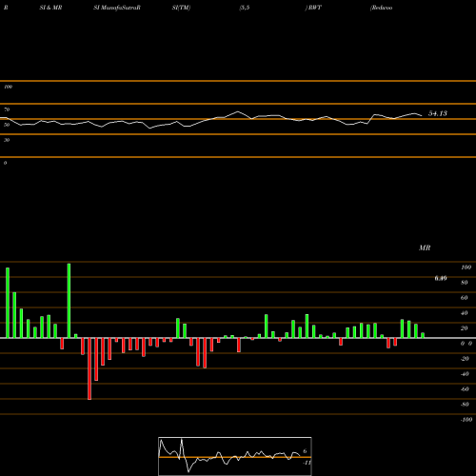Click the MR latest value beside 80 gridline
Viewport: 476px width, 476px height.
(441, 278)
